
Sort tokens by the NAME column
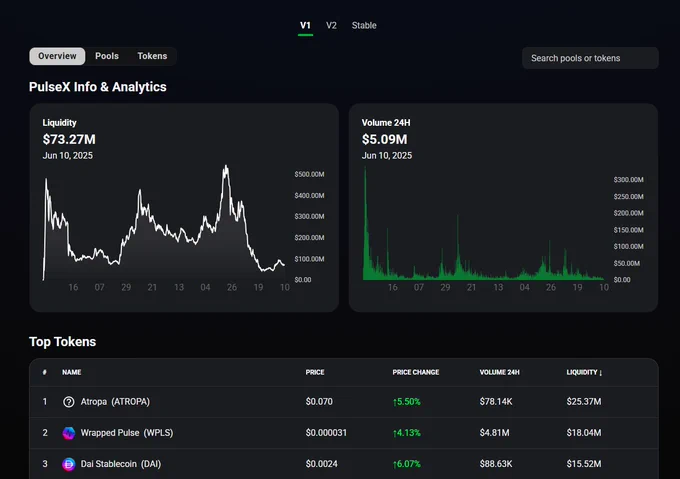[72, 372]
